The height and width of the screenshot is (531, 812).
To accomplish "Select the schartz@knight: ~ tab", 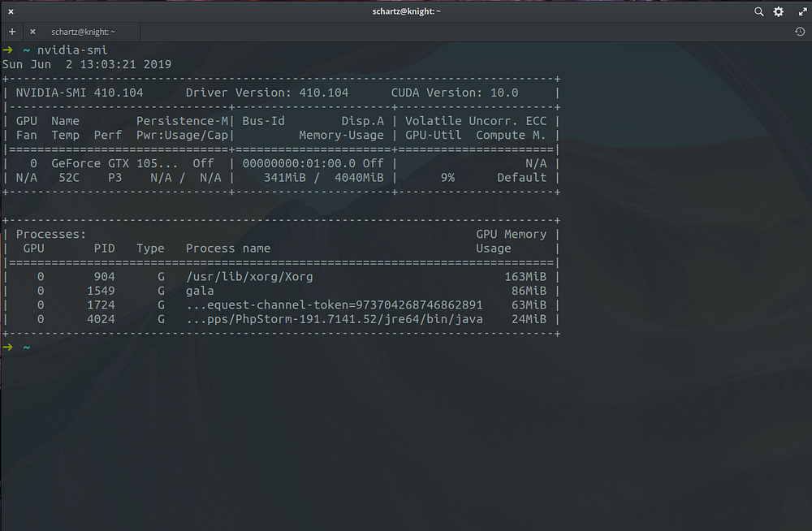I will [x=83, y=32].
